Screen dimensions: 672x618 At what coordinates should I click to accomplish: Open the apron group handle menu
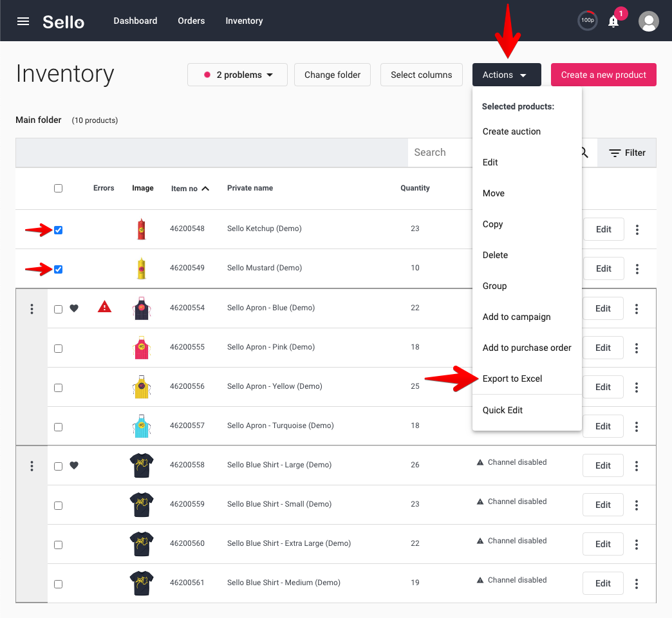tap(32, 308)
